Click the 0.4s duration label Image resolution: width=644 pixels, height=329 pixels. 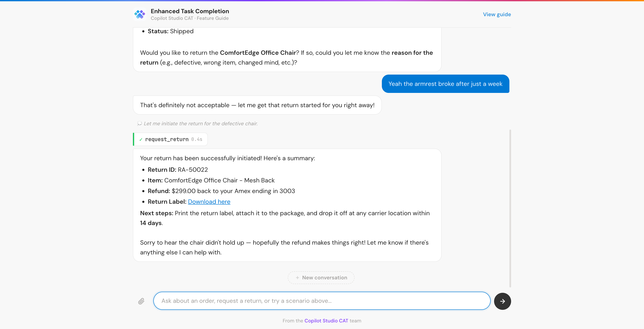point(197,139)
